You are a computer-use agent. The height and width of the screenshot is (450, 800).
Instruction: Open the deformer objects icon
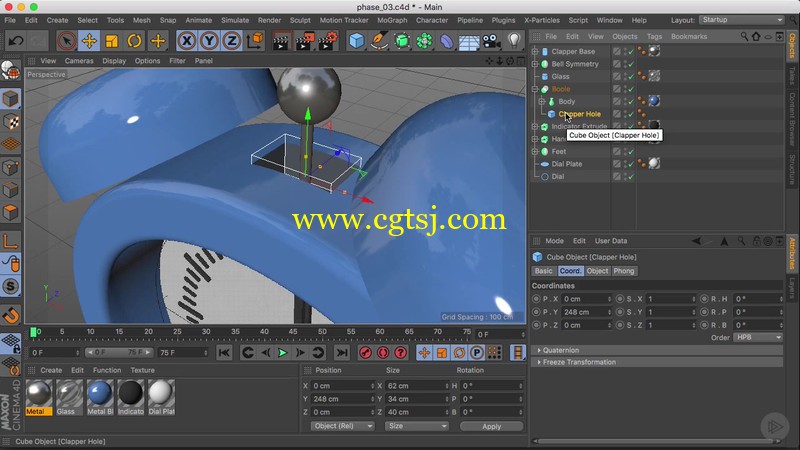click(446, 41)
